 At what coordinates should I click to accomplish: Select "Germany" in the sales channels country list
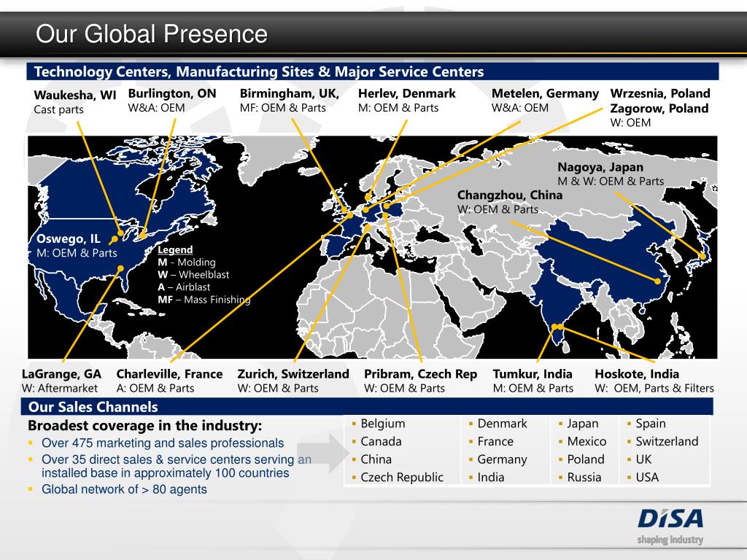[502, 459]
